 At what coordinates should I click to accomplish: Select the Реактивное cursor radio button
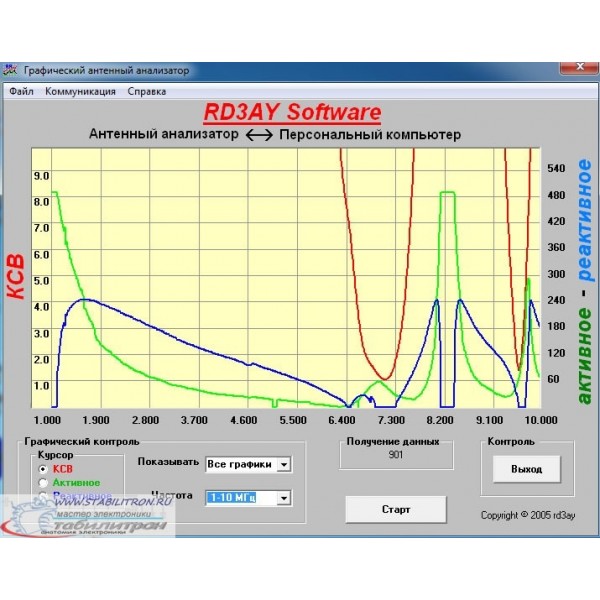[x=43, y=496]
